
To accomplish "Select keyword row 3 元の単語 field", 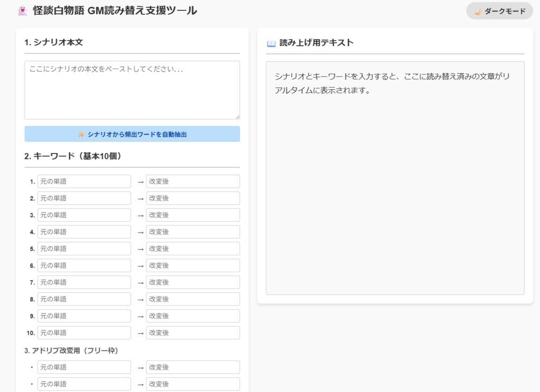I will tap(84, 215).
